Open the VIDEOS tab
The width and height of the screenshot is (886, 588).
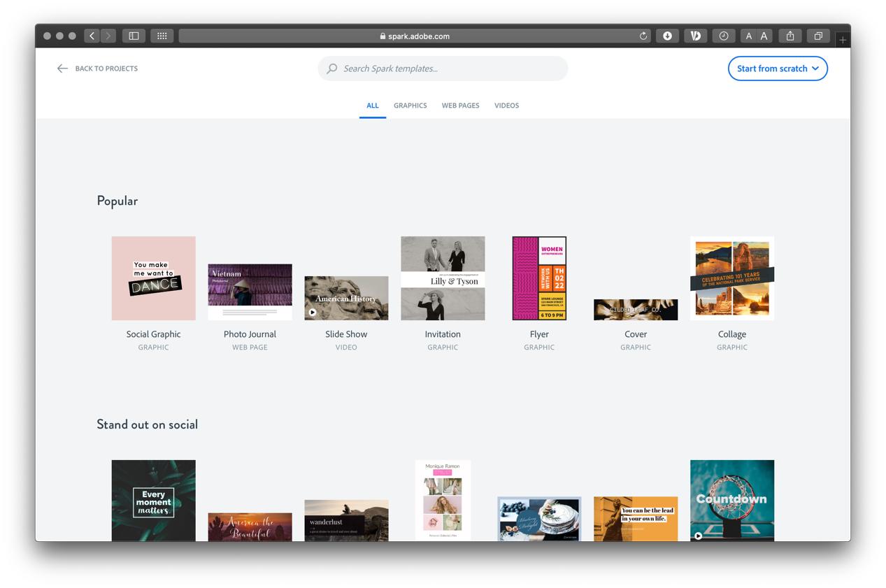pos(506,105)
